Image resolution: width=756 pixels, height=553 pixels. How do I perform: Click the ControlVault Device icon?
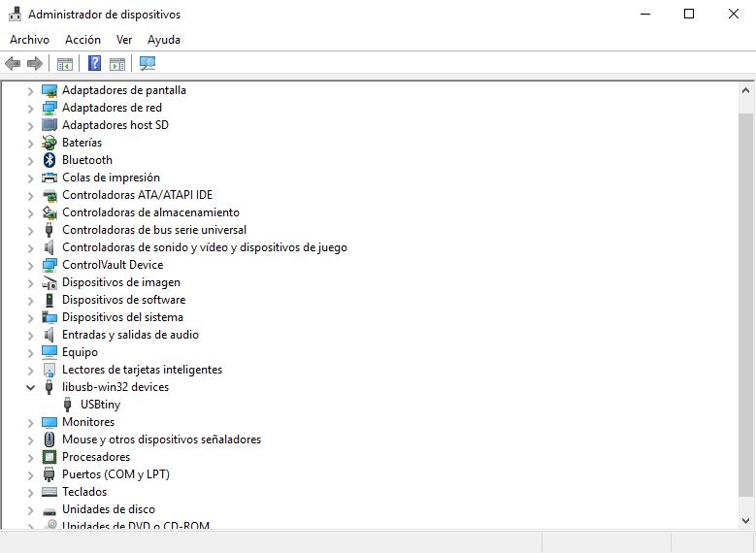[49, 265]
